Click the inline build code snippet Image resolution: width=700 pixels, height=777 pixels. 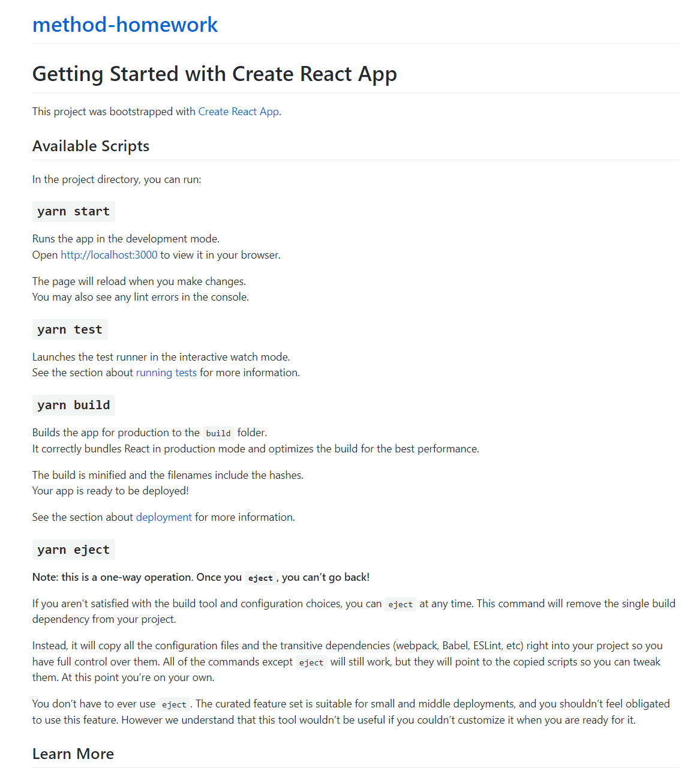click(218, 433)
